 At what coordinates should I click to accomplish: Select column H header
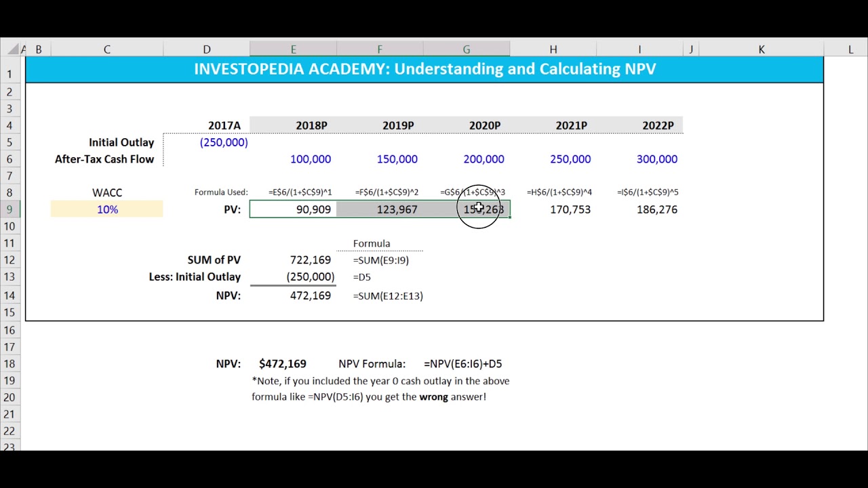tap(553, 49)
